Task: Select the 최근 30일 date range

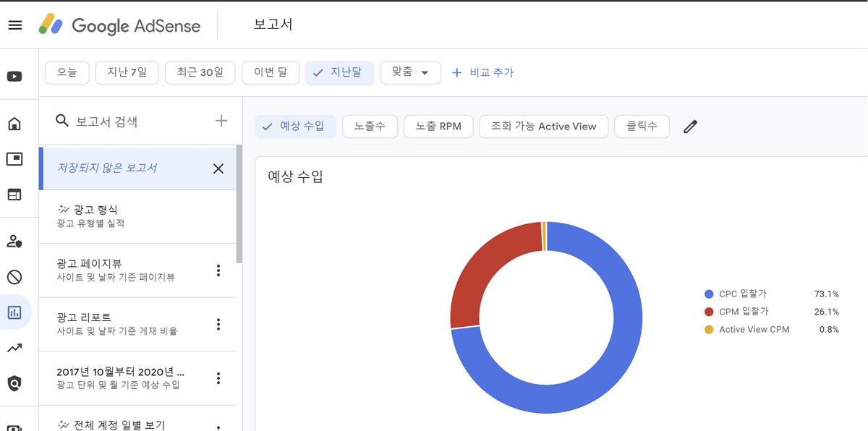Action: click(200, 72)
